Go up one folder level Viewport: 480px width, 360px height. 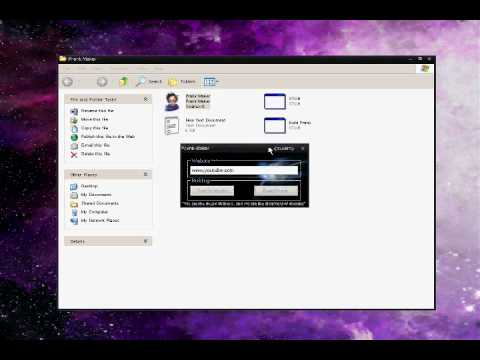[124, 82]
